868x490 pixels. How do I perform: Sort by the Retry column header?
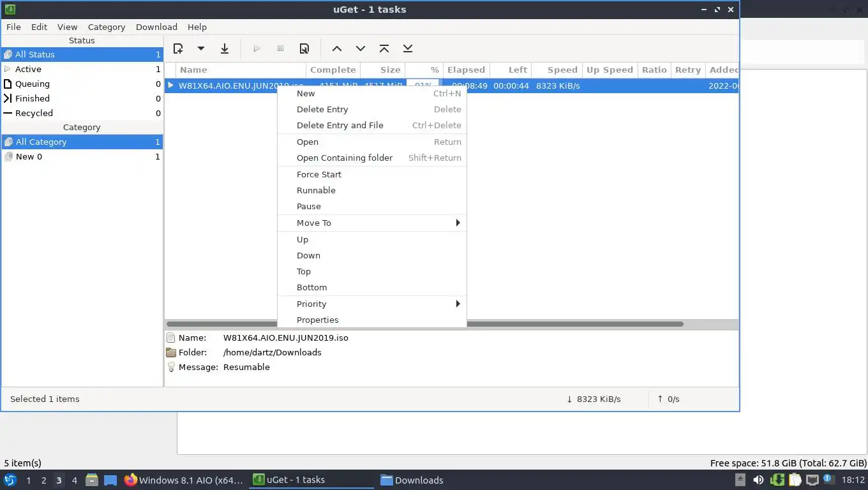[x=688, y=70]
